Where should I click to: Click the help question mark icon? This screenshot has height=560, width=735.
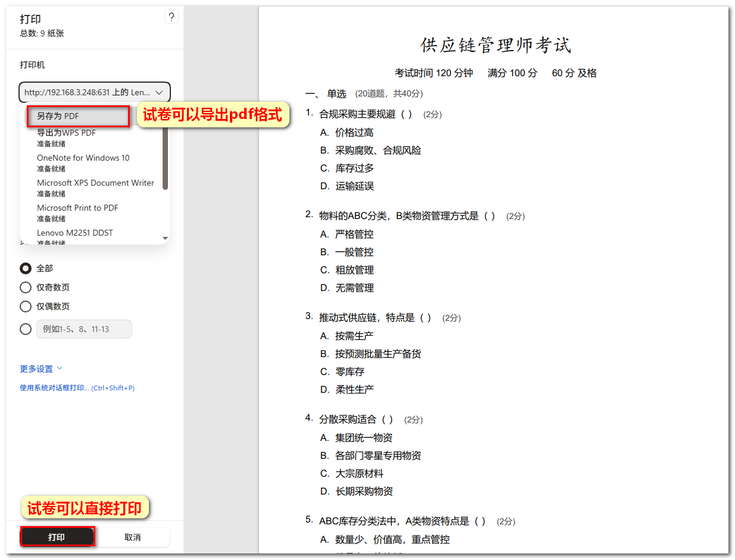pos(171,17)
